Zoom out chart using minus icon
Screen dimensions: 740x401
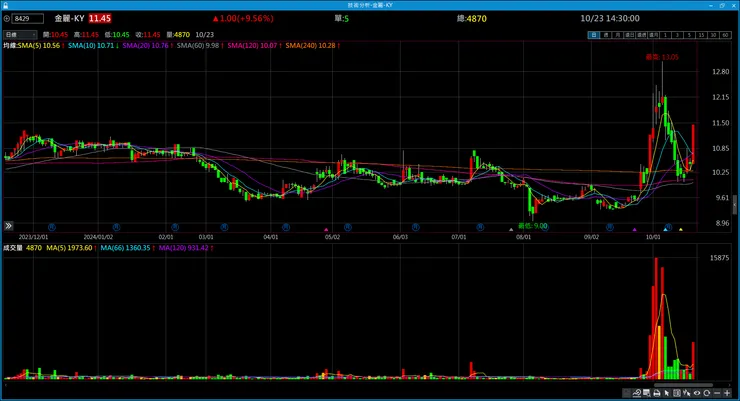pos(717,393)
